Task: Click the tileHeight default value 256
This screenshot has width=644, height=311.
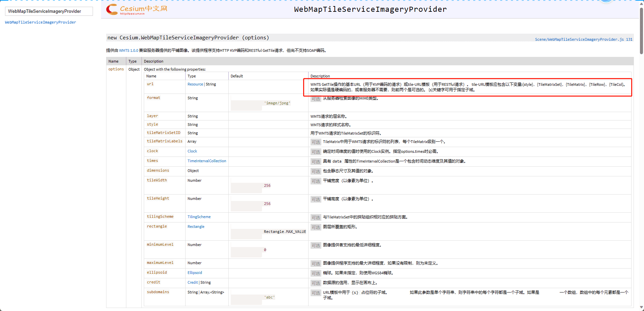Action: coord(267,204)
